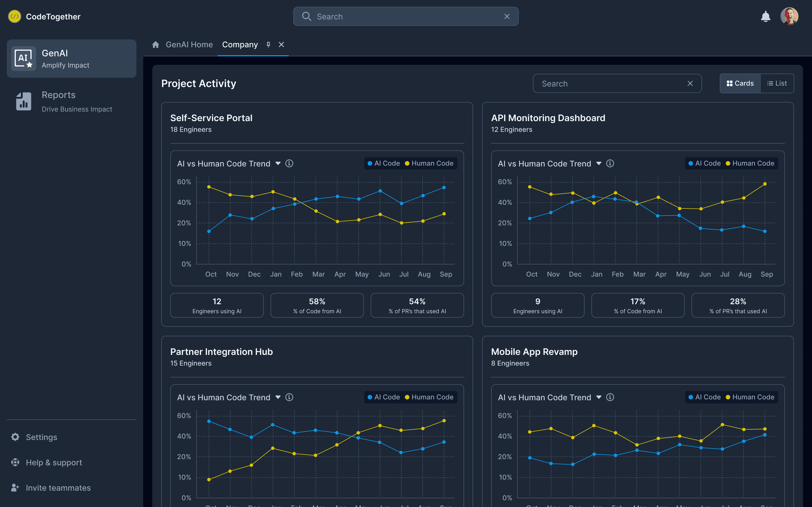Click the info icon in Self-Service Portal chart
The image size is (812, 507).
(x=289, y=163)
